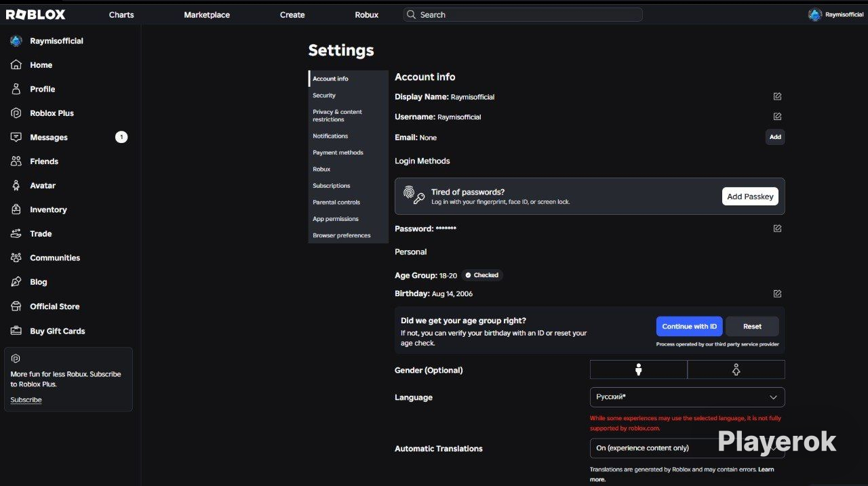Select the female gender option
The height and width of the screenshot is (486, 868).
(x=736, y=369)
